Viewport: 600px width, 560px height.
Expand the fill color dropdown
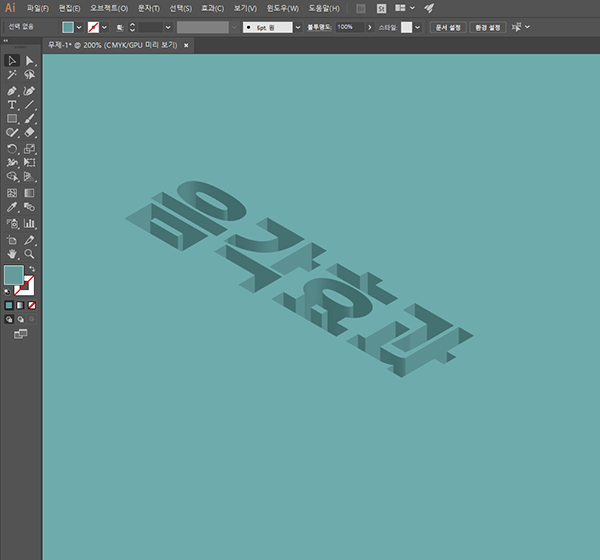tap(79, 27)
